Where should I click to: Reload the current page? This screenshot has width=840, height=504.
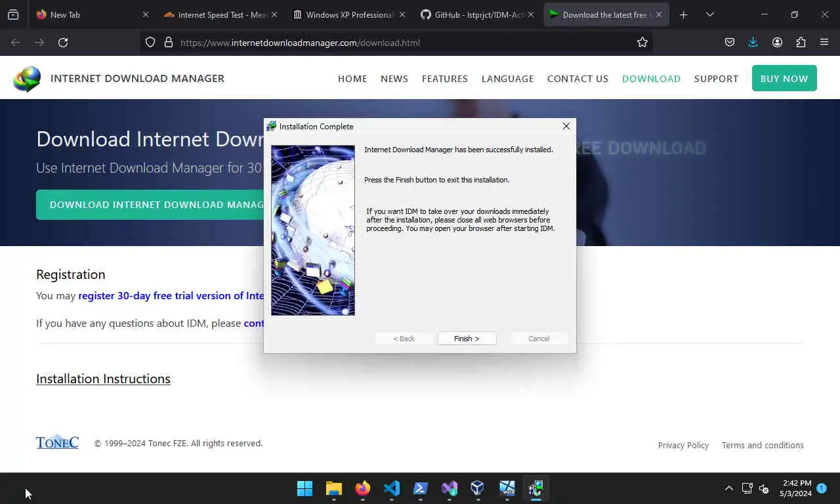pyautogui.click(x=63, y=43)
